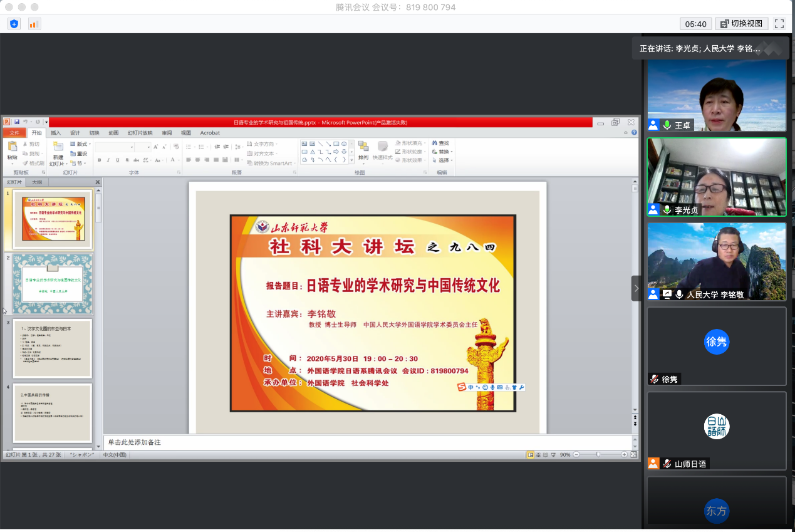Select slide 3 thumbnail in the panel

coord(53,348)
